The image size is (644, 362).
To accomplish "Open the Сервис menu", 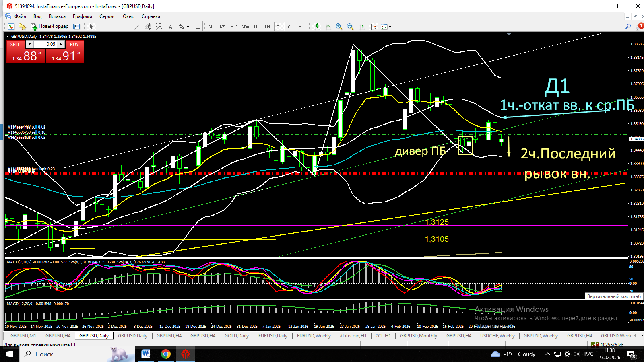I will click(107, 16).
